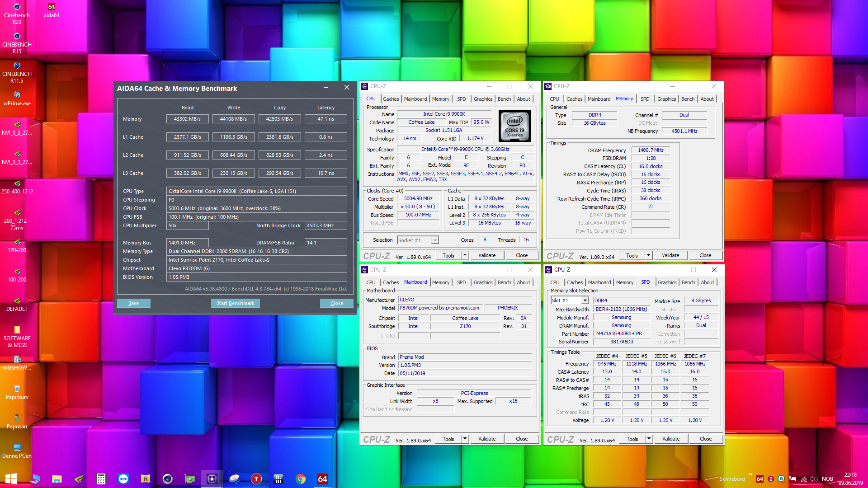Viewport: 868px width, 488px height.
Task: Click the Google Chrome taskbar icon
Action: 301,479
